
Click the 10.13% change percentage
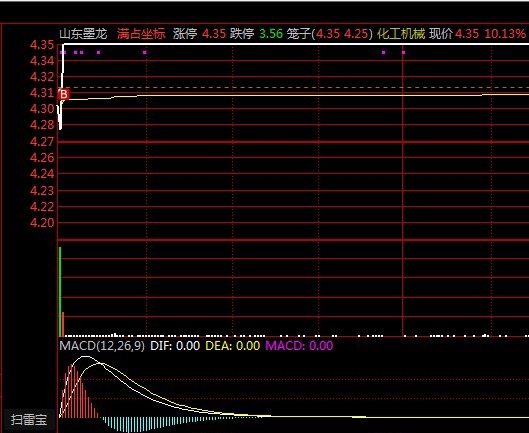(x=505, y=34)
